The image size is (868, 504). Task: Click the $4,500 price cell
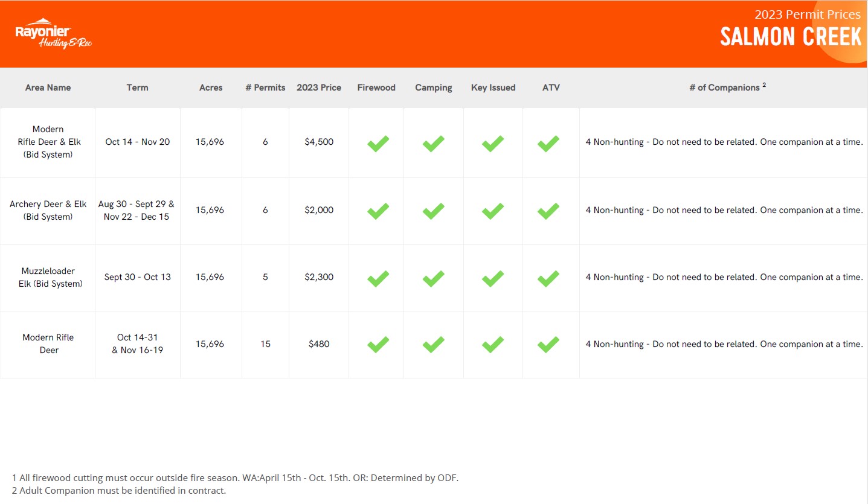pos(319,142)
